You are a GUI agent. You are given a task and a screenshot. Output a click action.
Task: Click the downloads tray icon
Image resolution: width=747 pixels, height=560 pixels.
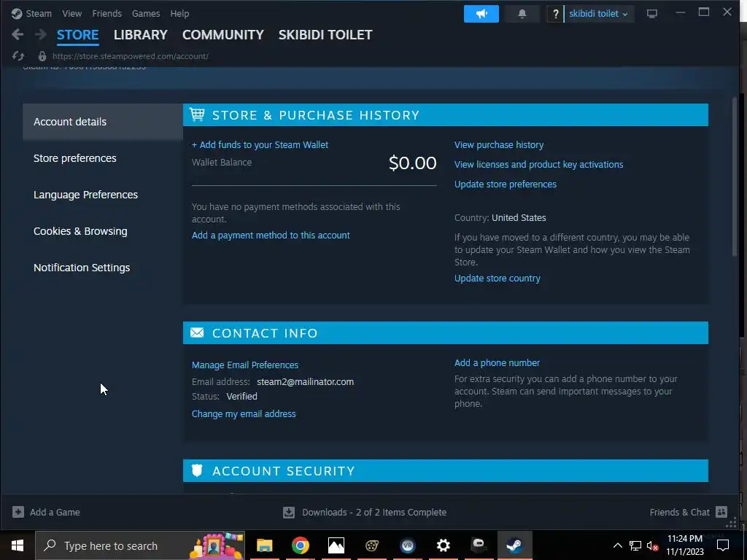point(289,513)
